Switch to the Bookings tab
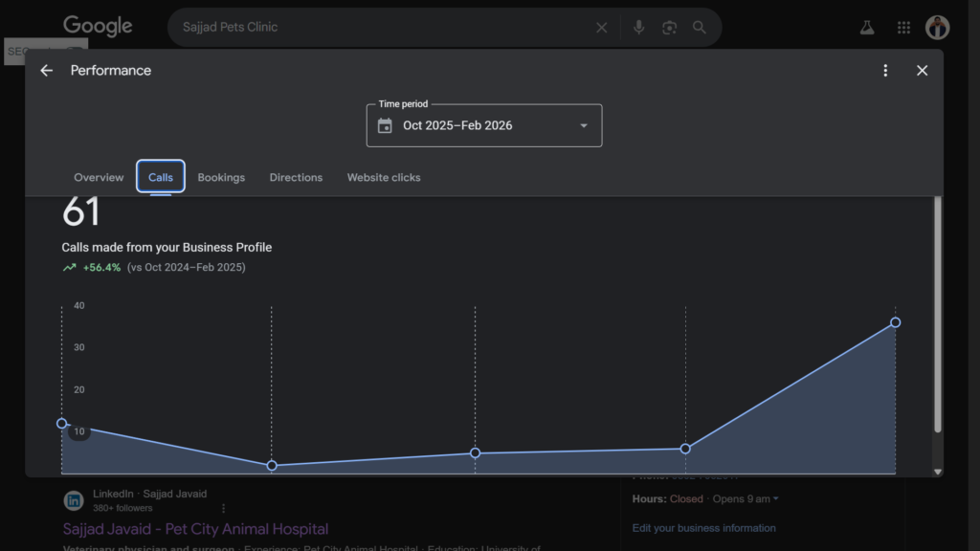980x551 pixels. 221,178
